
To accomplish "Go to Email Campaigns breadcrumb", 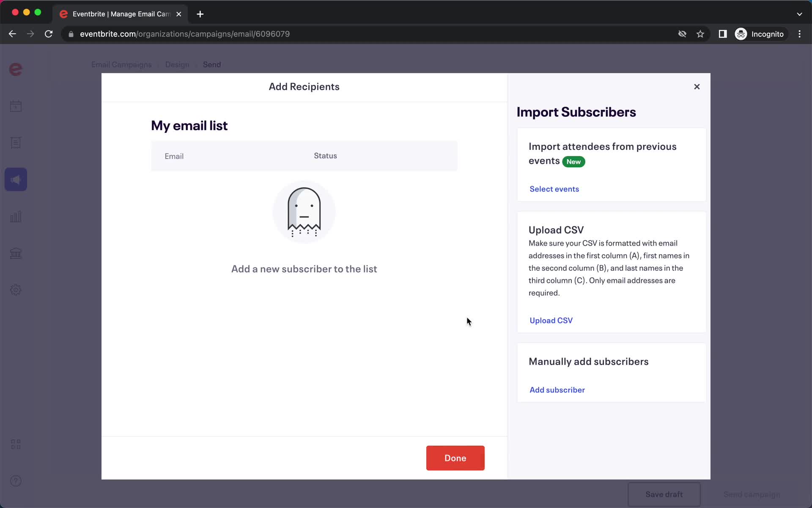I will coord(121,65).
